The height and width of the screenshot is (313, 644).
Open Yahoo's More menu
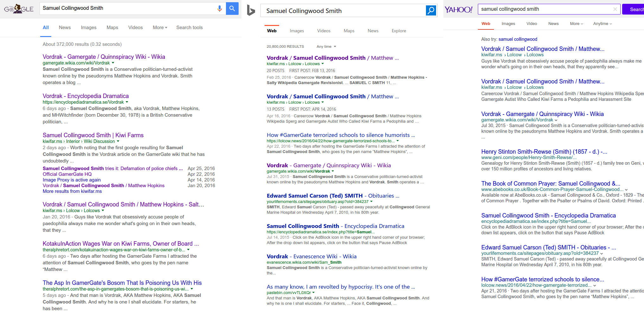coord(576,24)
